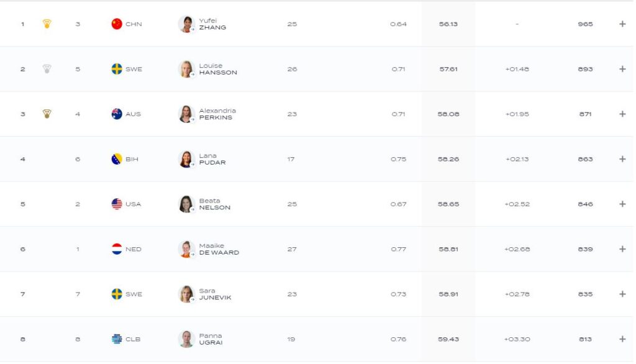Click the Netherlands flag icon
Screen dimensions: 636x364
pyautogui.click(x=117, y=249)
